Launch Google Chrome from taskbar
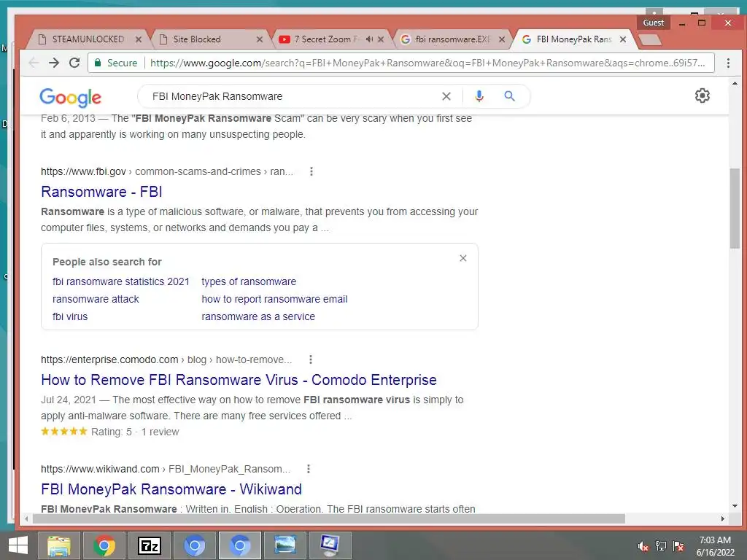747x560 pixels. 104,545
